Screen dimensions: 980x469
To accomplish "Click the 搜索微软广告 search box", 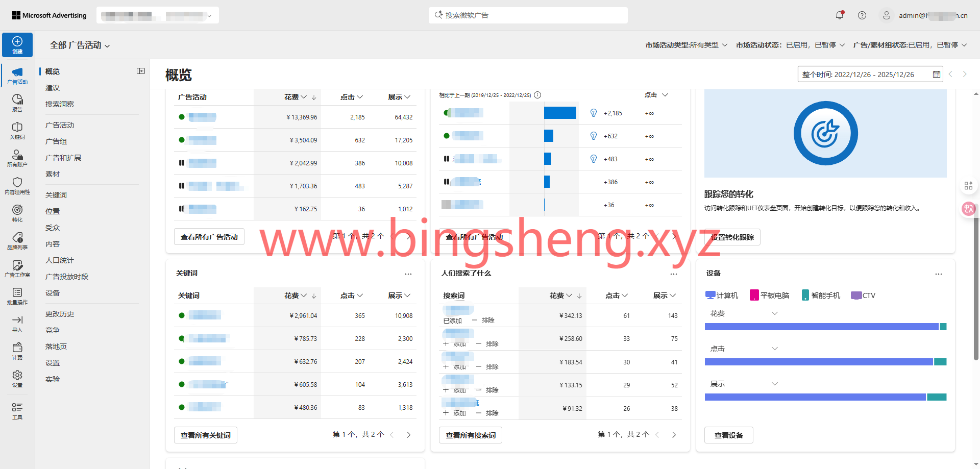I will point(528,15).
